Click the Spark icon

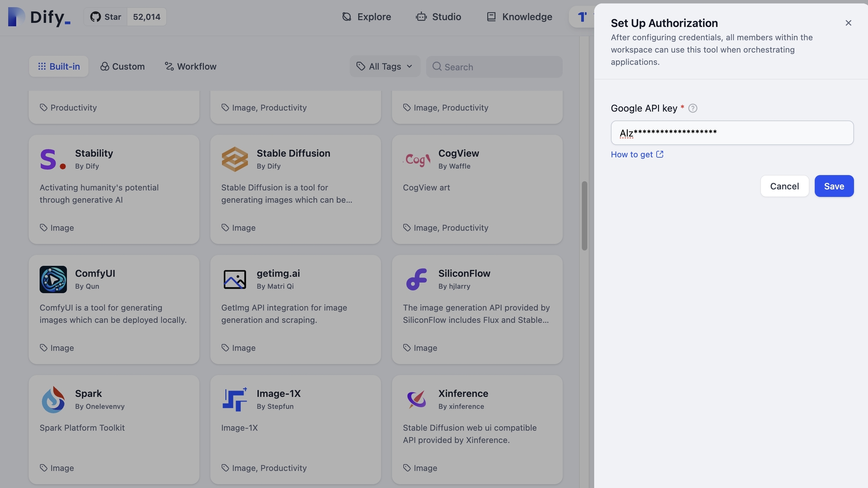click(53, 399)
